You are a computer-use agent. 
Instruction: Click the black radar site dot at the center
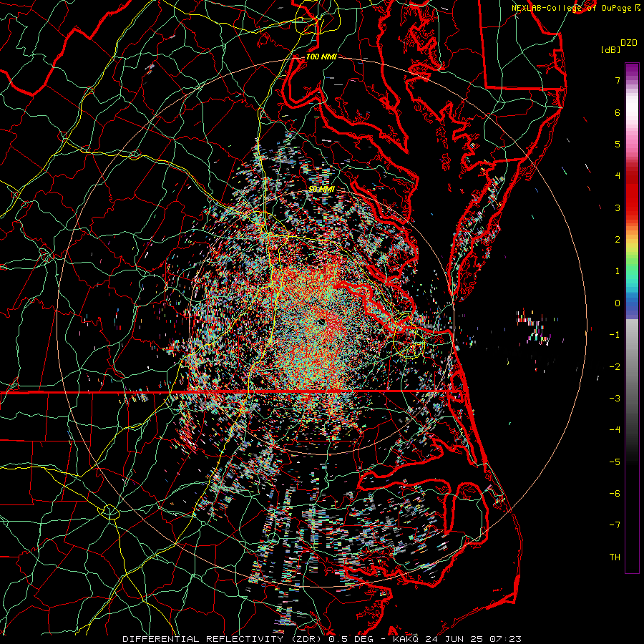pyautogui.click(x=321, y=321)
